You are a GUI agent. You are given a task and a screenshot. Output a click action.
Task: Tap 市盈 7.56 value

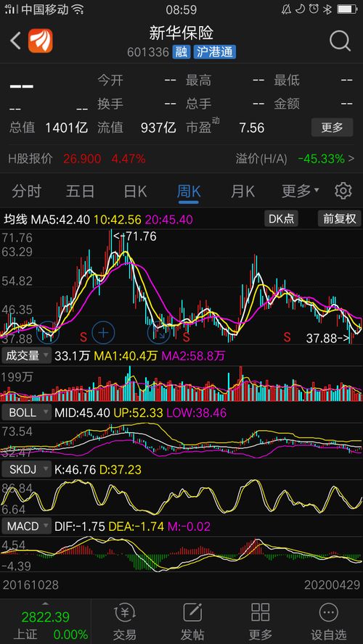[252, 128]
